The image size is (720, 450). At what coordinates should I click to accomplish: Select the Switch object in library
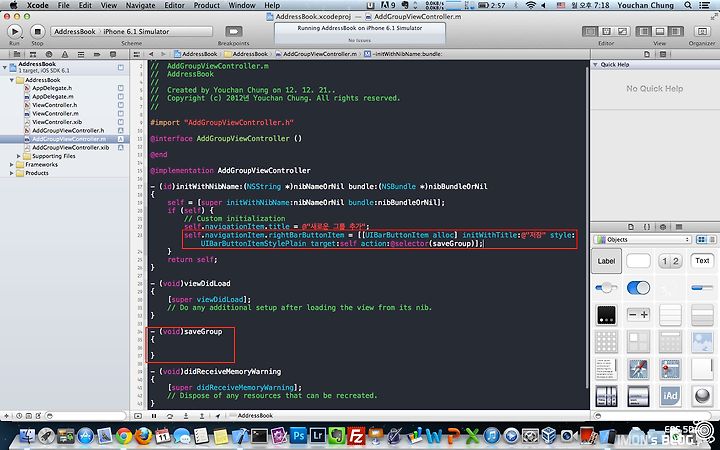tap(638, 288)
